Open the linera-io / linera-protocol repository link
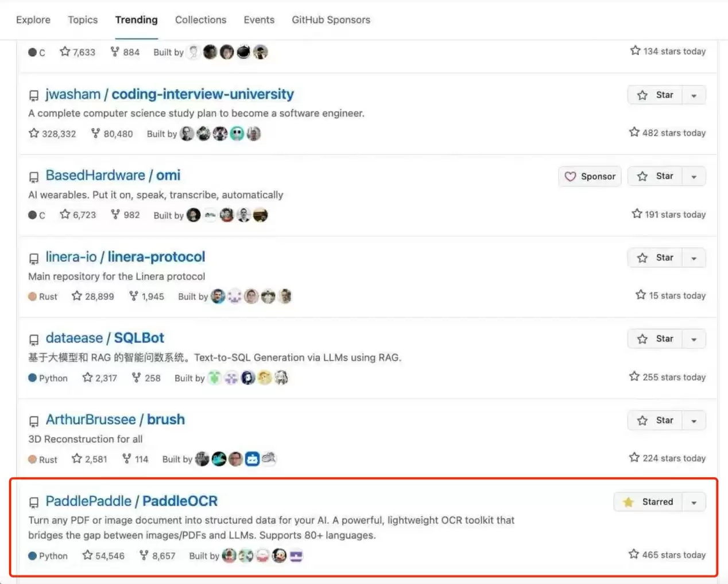728x584 pixels. [125, 257]
